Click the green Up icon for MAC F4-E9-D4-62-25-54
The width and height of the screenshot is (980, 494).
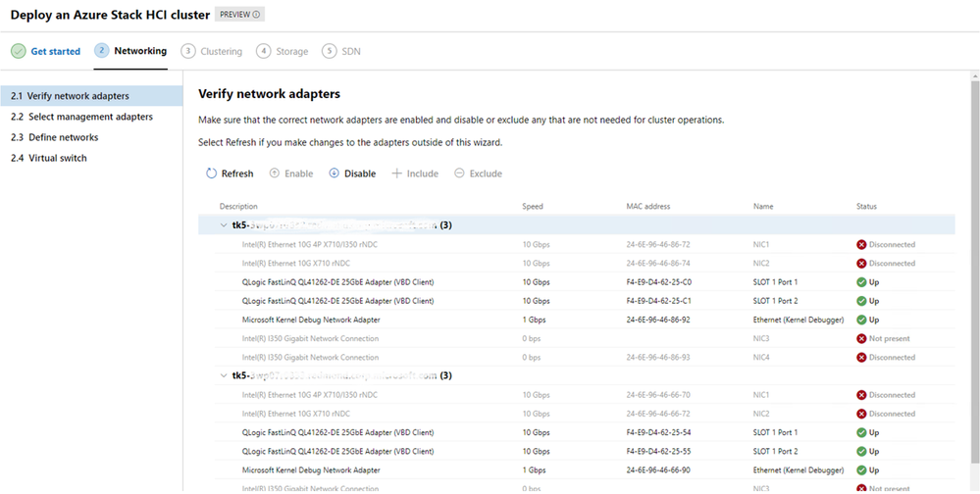point(861,432)
